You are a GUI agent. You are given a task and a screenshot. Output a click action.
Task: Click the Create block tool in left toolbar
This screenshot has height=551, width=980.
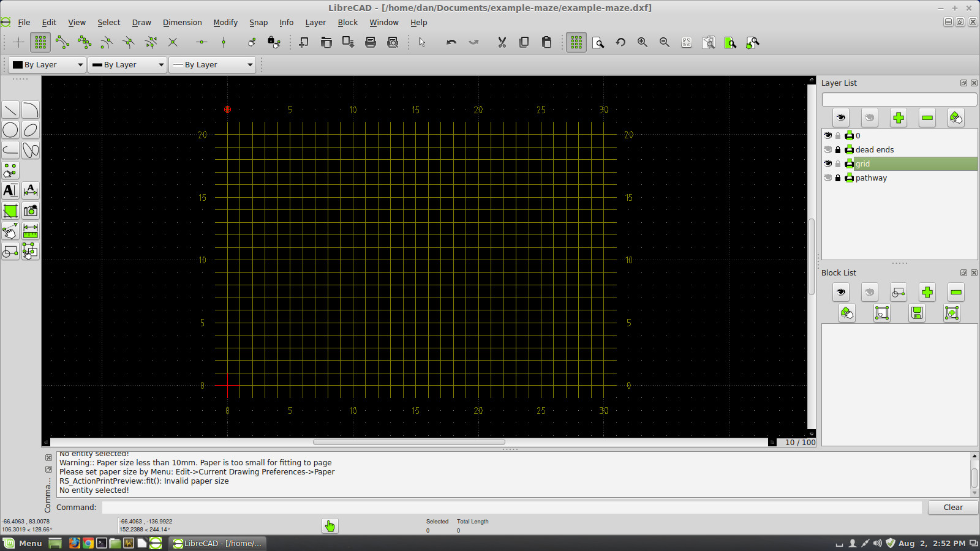click(x=10, y=252)
